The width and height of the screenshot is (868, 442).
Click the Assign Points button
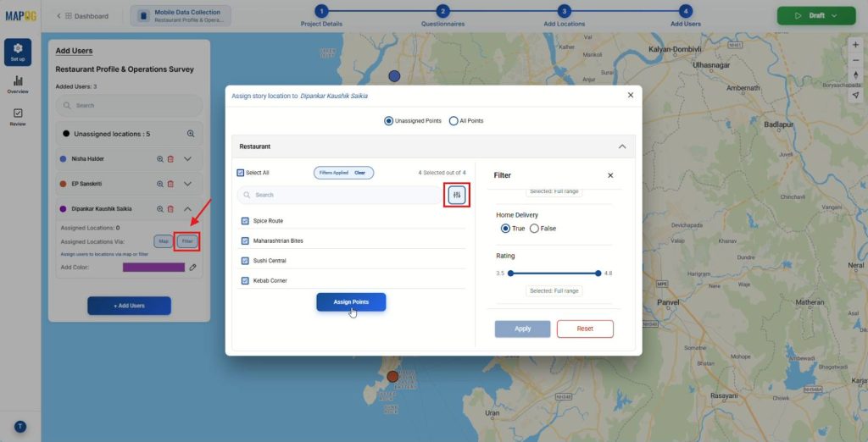(351, 302)
